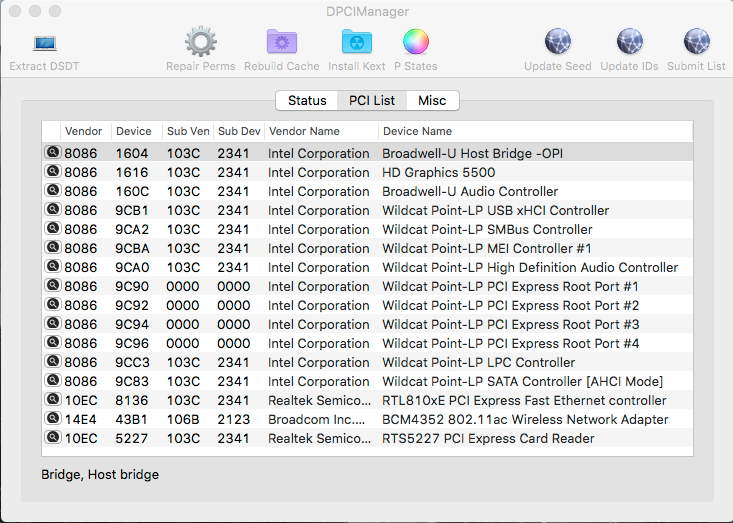Click device ID cell '1616'
Screen dimensions: 733x523
132,172
